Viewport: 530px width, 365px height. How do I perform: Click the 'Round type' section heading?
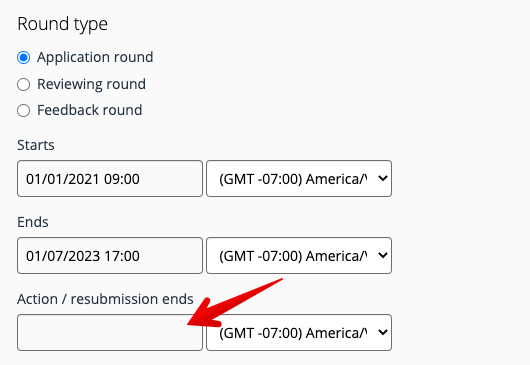[63, 24]
